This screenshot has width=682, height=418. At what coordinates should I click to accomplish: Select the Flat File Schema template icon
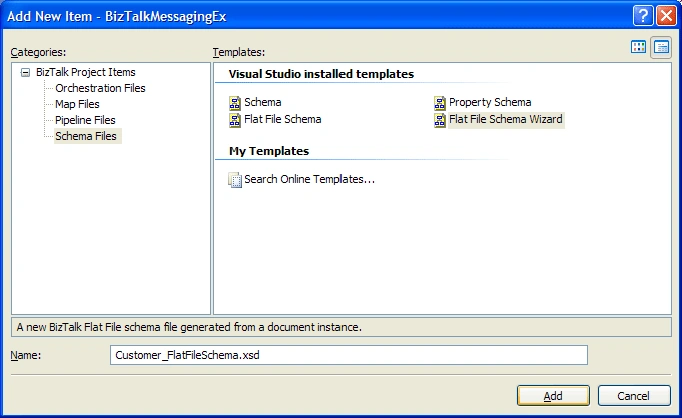click(235, 120)
